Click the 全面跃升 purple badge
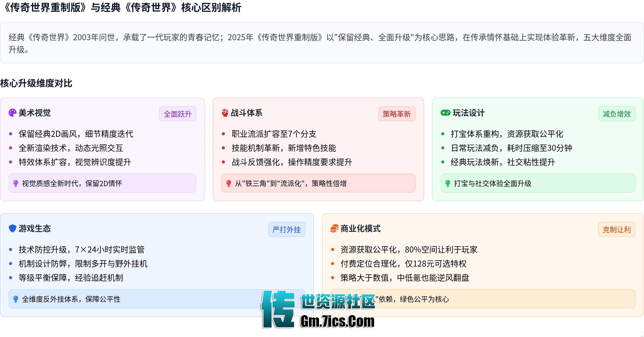The width and height of the screenshot is (644, 337). (x=178, y=114)
